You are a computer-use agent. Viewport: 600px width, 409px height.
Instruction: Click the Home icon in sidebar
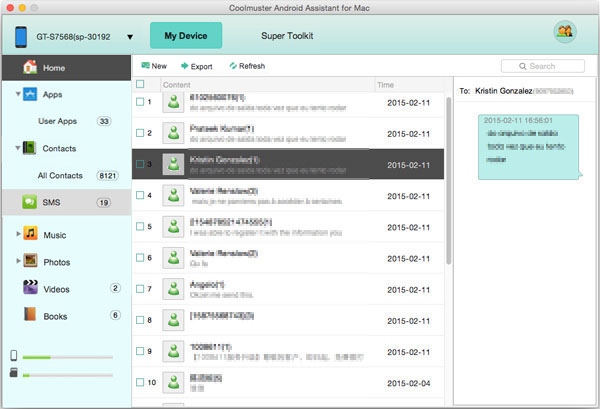(x=28, y=67)
